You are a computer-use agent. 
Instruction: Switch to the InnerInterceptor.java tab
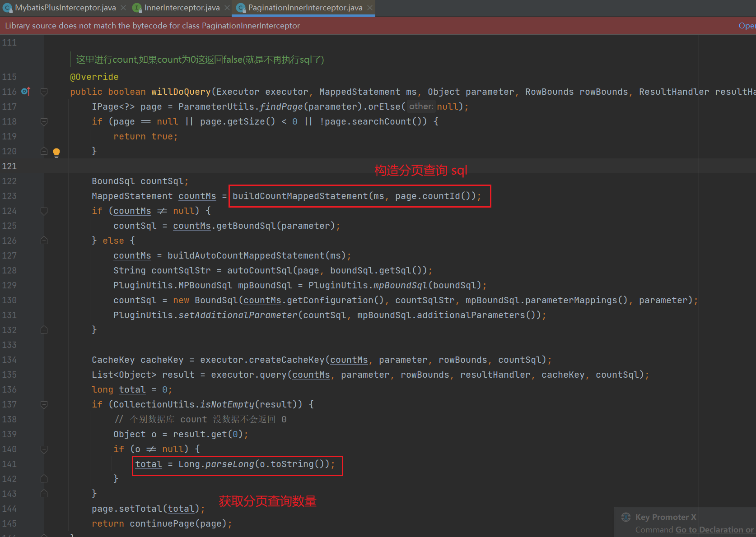[182, 8]
